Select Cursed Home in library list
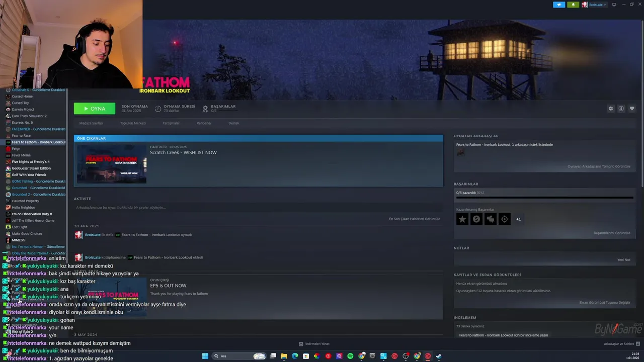The height and width of the screenshot is (362, 644). click(22, 97)
